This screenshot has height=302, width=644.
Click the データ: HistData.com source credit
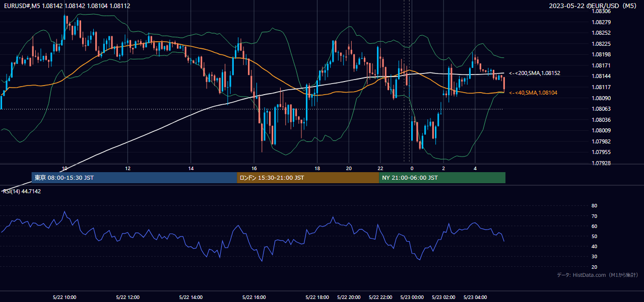598,275
